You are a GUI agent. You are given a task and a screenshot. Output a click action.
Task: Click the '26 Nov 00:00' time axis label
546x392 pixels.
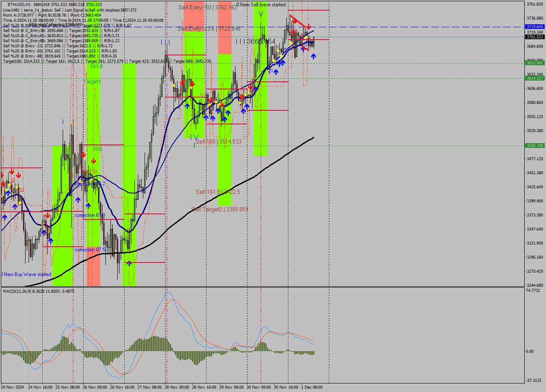(x=95, y=387)
